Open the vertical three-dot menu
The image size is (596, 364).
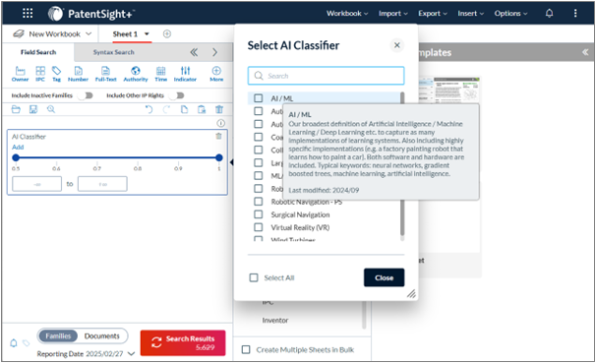(x=575, y=14)
